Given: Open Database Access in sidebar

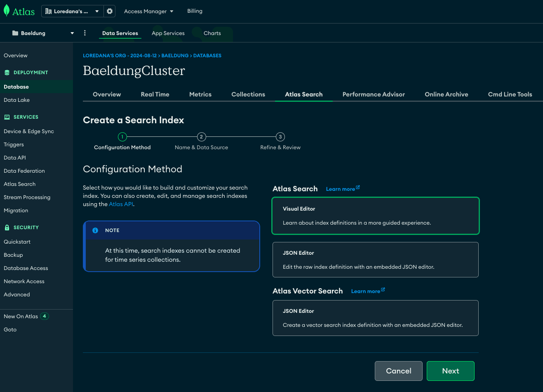Looking at the screenshot, I should pyautogui.click(x=26, y=268).
